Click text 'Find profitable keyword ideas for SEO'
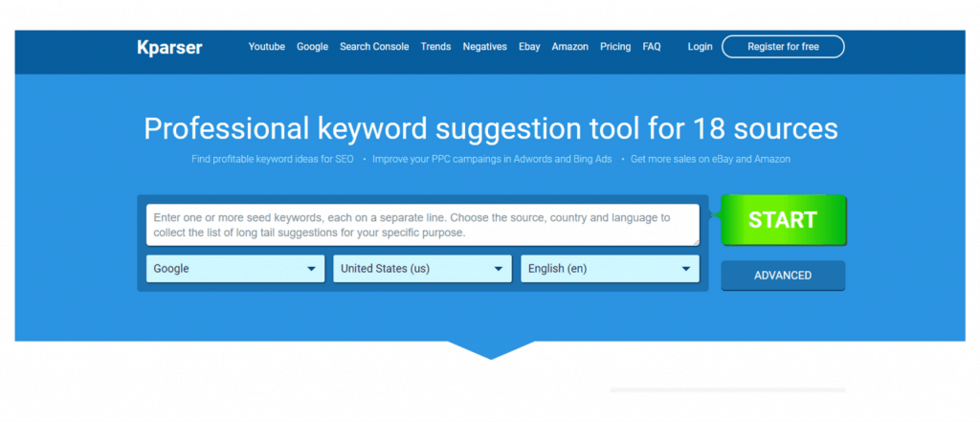980x422 pixels. [273, 160]
